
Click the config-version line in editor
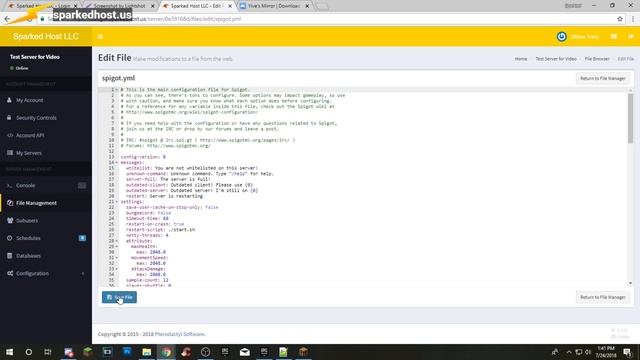(143, 157)
